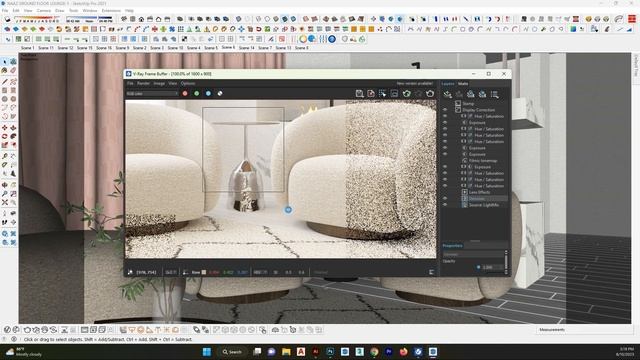Click the Properties header in Layers panel
This screenshot has width=640, height=360.
point(453,246)
